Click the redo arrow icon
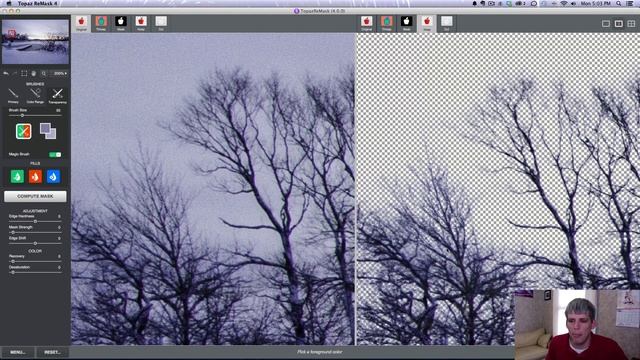Screen dimensions: 640x360 (15, 73)
